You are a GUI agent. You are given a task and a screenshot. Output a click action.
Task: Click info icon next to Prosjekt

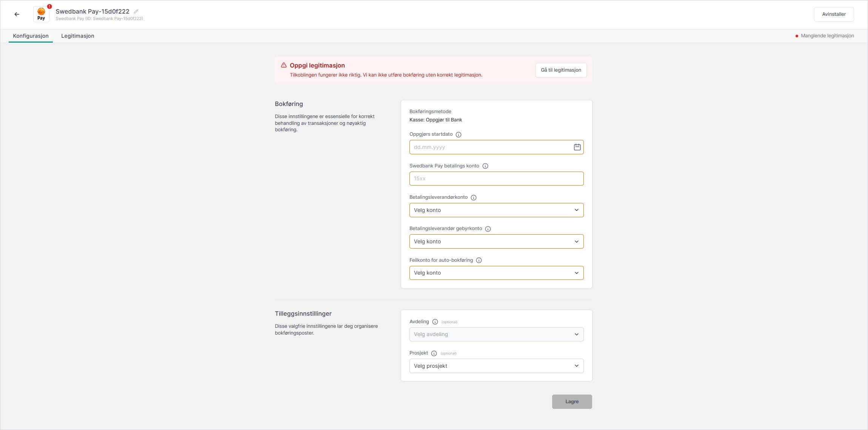click(434, 353)
